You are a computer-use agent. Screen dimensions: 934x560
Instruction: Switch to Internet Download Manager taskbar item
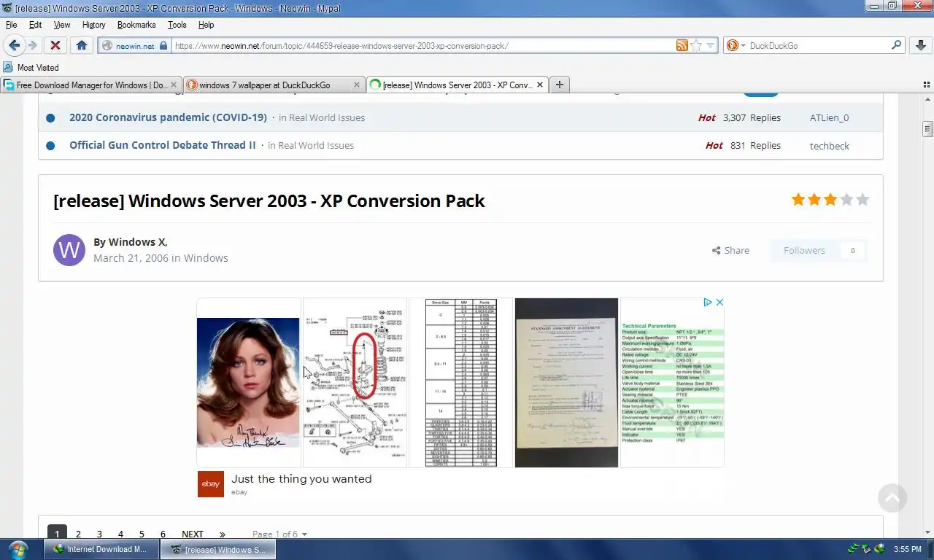pyautogui.click(x=101, y=550)
